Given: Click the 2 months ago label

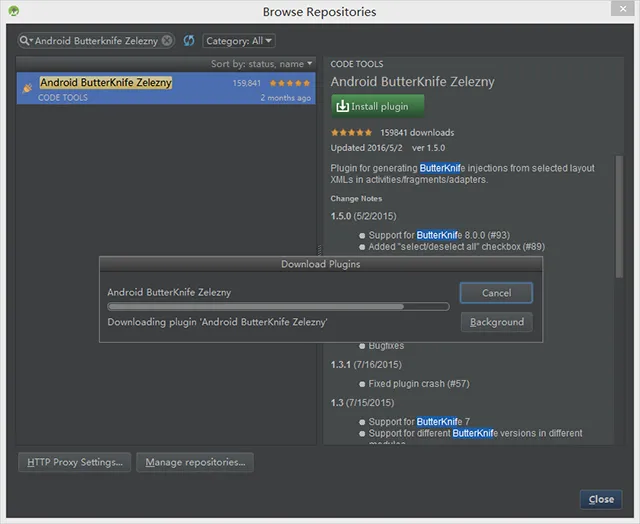Looking at the screenshot, I should pos(285,98).
